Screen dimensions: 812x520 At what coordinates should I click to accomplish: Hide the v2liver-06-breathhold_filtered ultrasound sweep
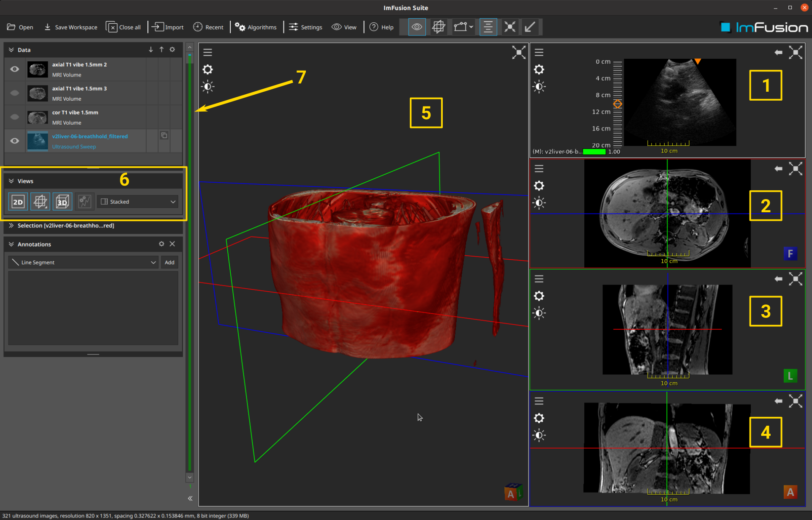tap(15, 141)
